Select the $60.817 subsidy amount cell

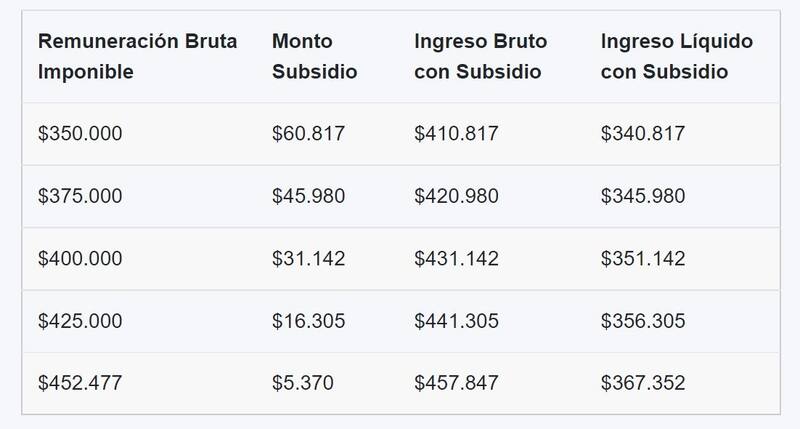tap(308, 134)
